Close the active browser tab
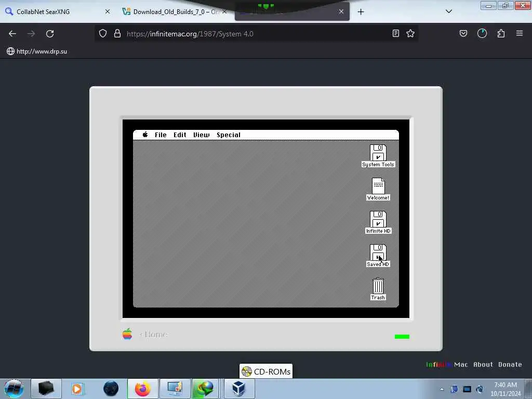This screenshot has height=399, width=532. point(341,11)
